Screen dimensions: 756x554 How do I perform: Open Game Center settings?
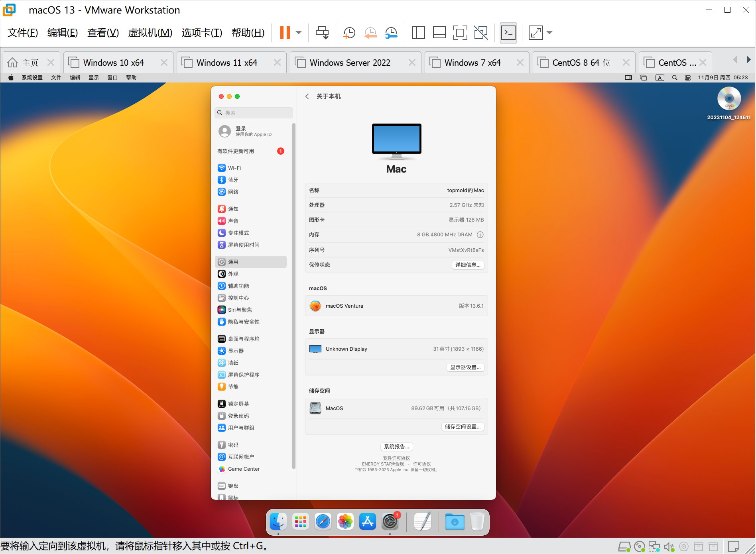point(251,469)
